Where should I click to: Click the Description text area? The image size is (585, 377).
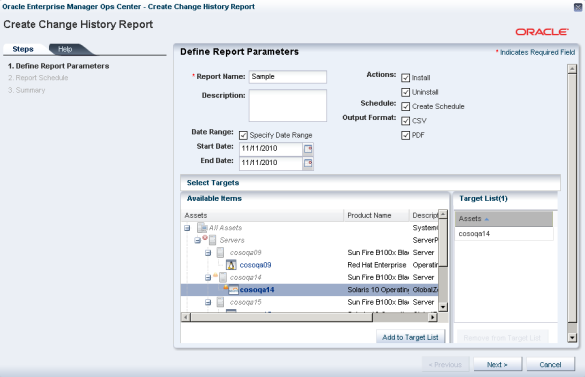(288, 105)
